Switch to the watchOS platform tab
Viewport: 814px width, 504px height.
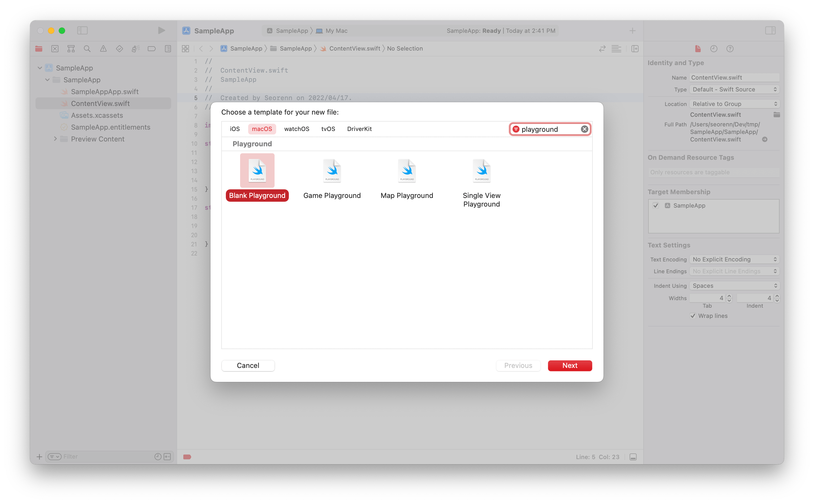click(296, 129)
